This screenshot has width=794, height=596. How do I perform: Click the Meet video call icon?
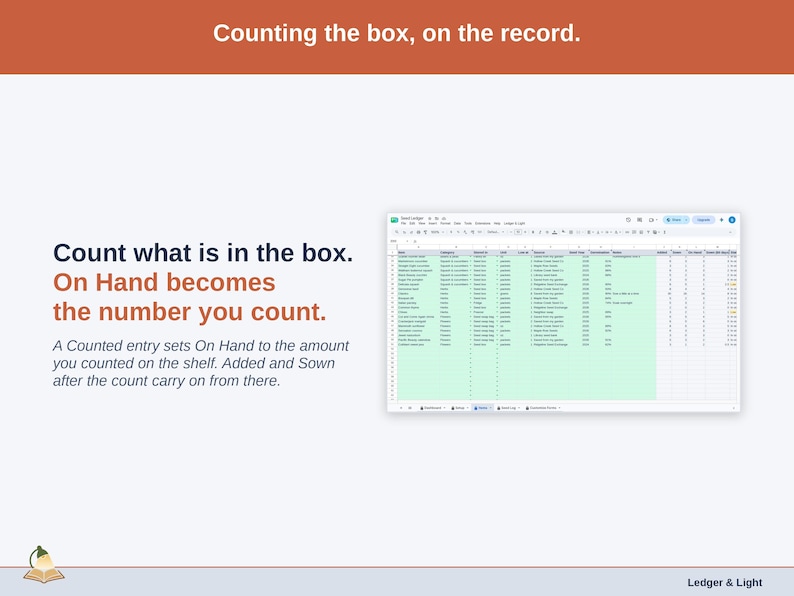point(652,220)
